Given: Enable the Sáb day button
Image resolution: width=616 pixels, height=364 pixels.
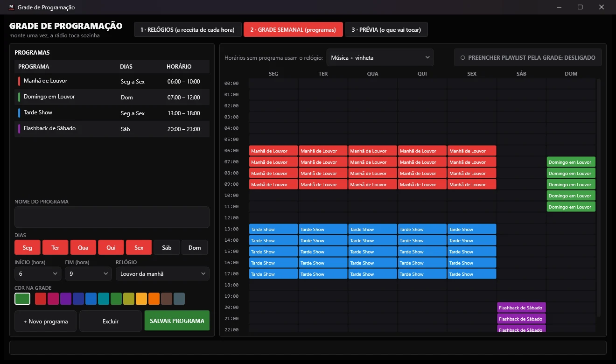Looking at the screenshot, I should (167, 247).
